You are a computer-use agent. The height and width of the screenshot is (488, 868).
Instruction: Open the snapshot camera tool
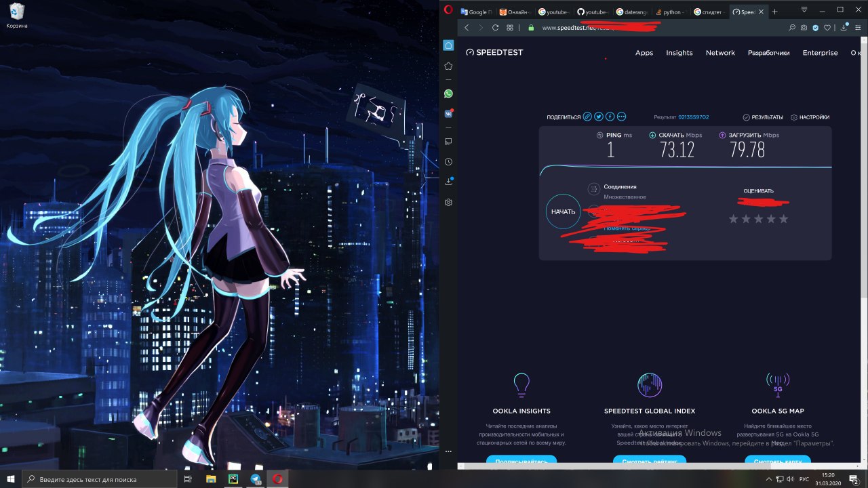tap(804, 28)
